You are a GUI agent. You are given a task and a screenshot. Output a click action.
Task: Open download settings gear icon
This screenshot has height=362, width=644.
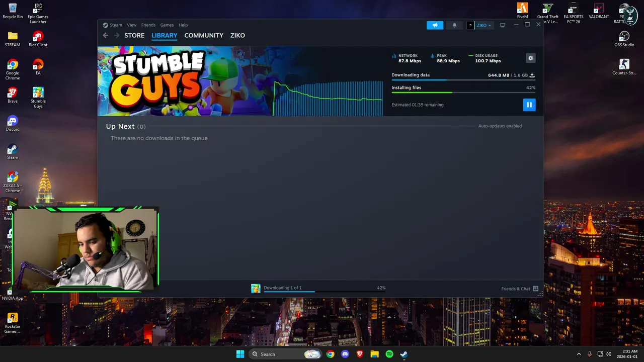click(x=530, y=58)
